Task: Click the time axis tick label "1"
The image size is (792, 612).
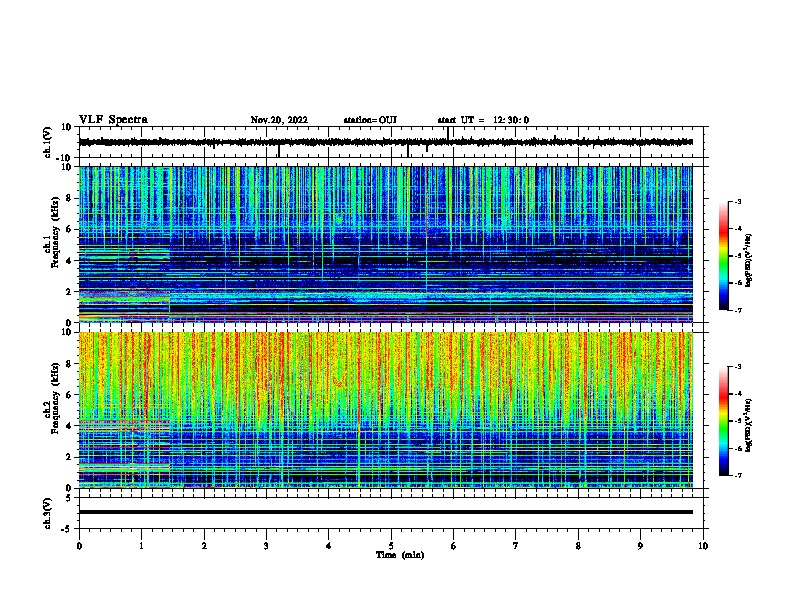Action: [141, 546]
